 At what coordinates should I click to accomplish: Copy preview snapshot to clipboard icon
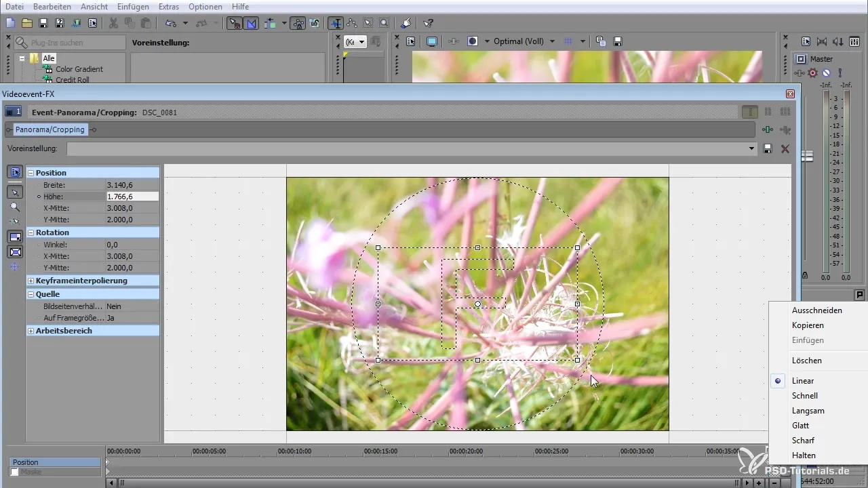[x=601, y=41]
